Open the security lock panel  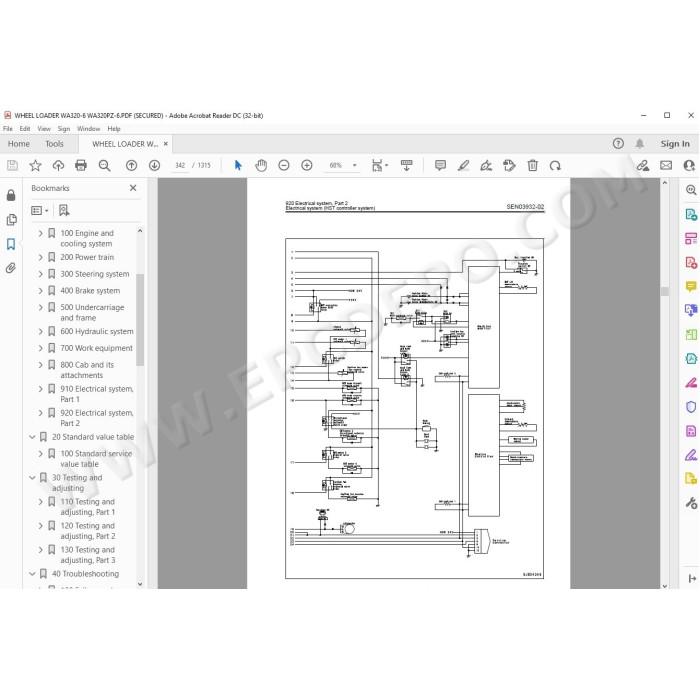tap(11, 195)
